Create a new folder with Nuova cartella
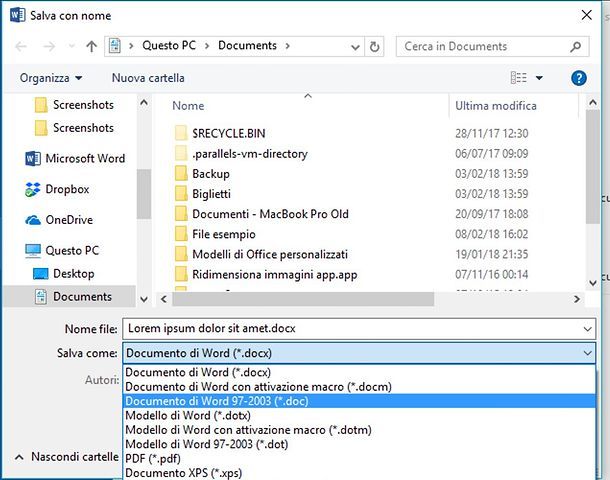The height and width of the screenshot is (480, 610). [148, 78]
